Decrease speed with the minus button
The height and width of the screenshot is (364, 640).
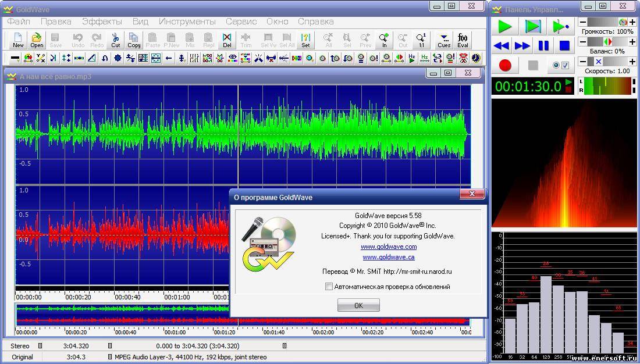click(583, 62)
